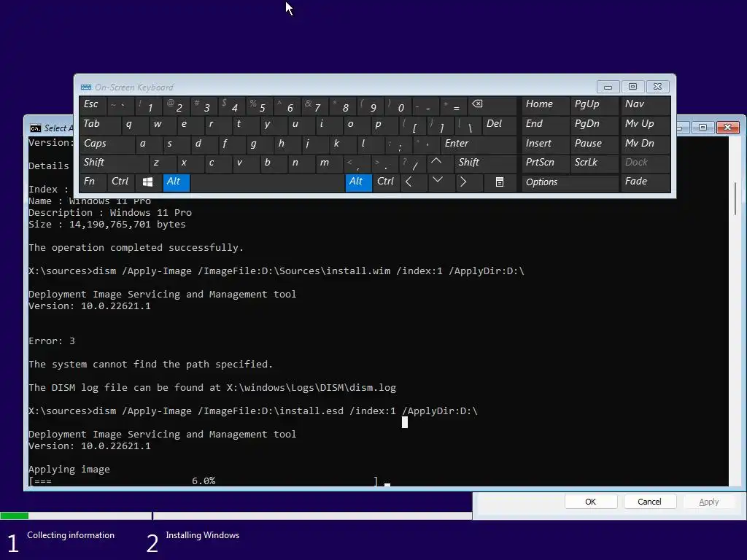Toggle the Fn key
Viewport: 747px width, 560px height.
pos(93,182)
